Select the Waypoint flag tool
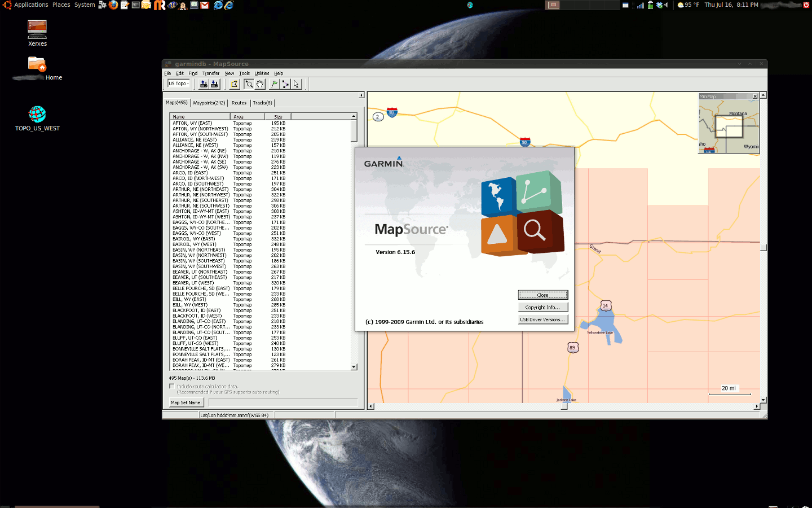The image size is (812, 508). (x=274, y=84)
